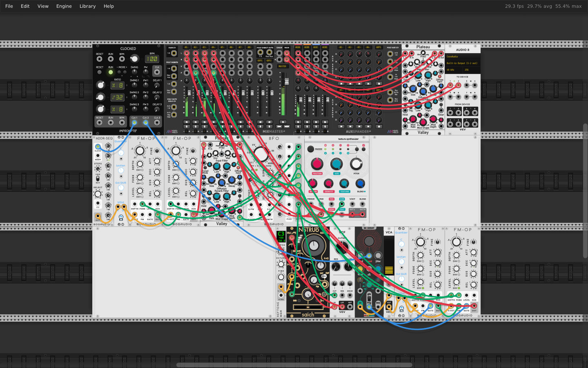
Task: Click the MixMaster master fader
Action: pyautogui.click(x=287, y=81)
